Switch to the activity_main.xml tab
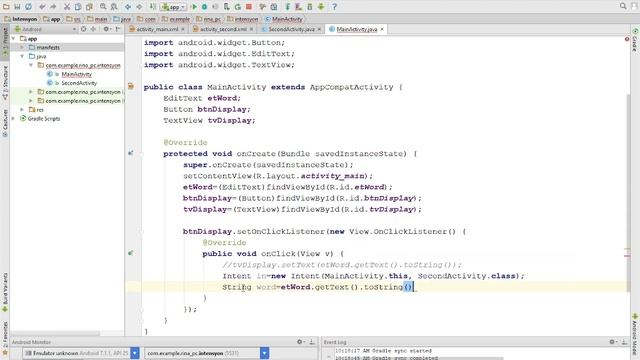Viewport: 640px width, 360px height. click(x=157, y=29)
